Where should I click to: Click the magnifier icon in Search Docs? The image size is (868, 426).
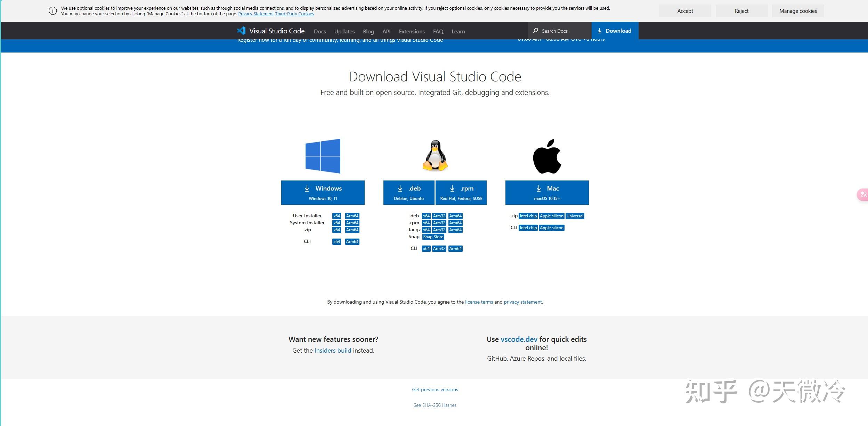pos(535,31)
